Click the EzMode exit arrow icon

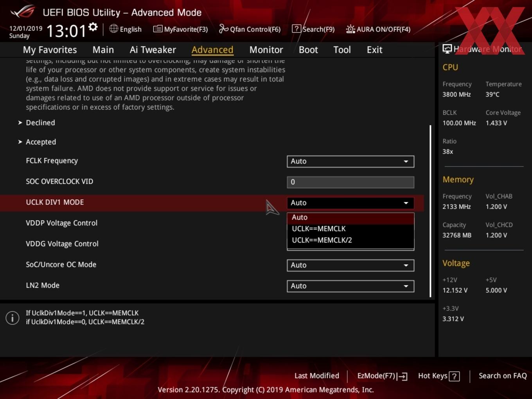[403, 376]
